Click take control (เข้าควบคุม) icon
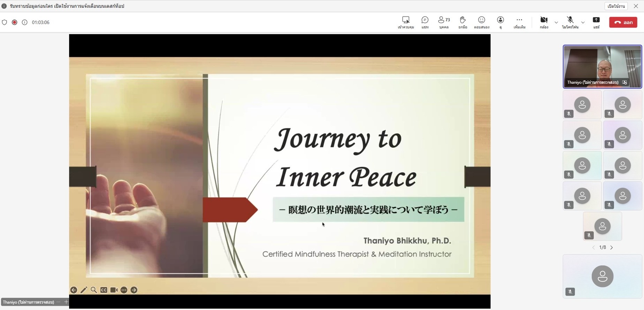 [406, 22]
